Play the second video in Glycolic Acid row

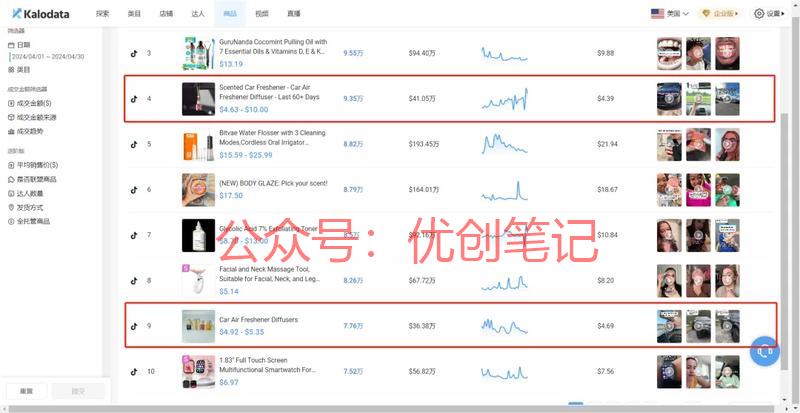pos(698,235)
